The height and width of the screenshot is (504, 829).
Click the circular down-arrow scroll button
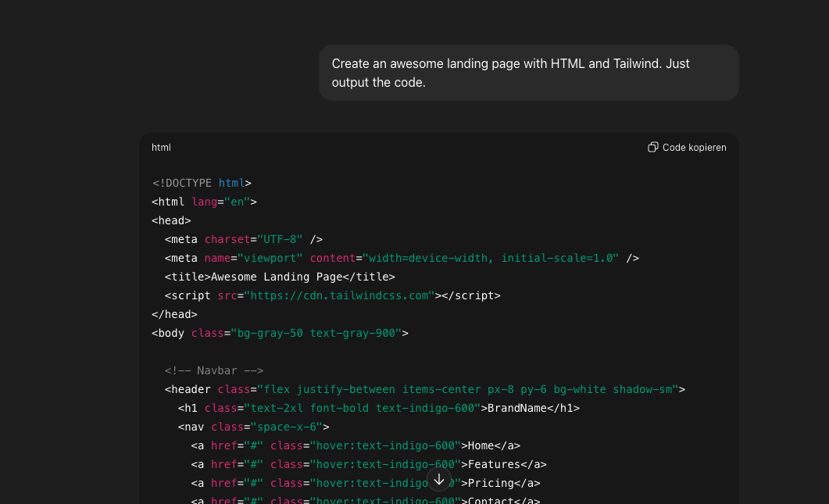(439, 479)
